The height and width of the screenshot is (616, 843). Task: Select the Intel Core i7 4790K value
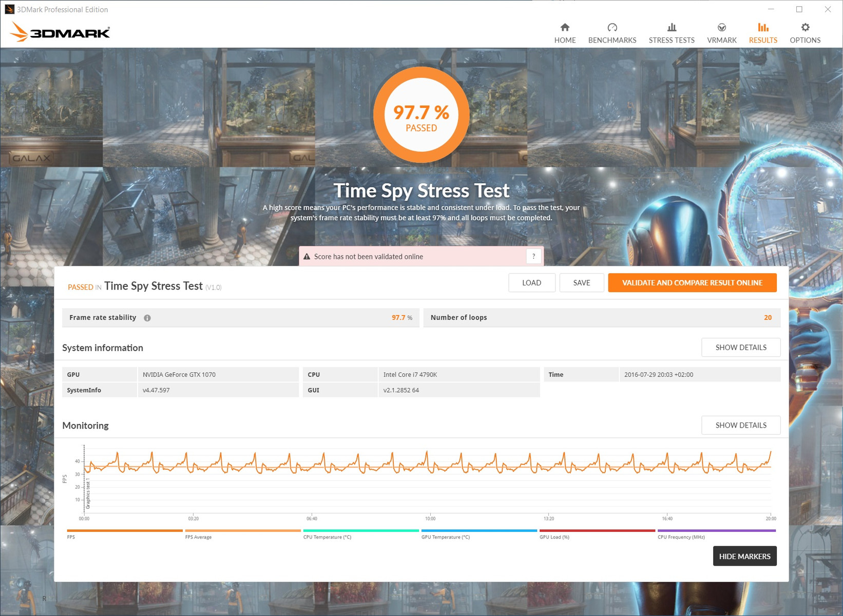pos(410,375)
